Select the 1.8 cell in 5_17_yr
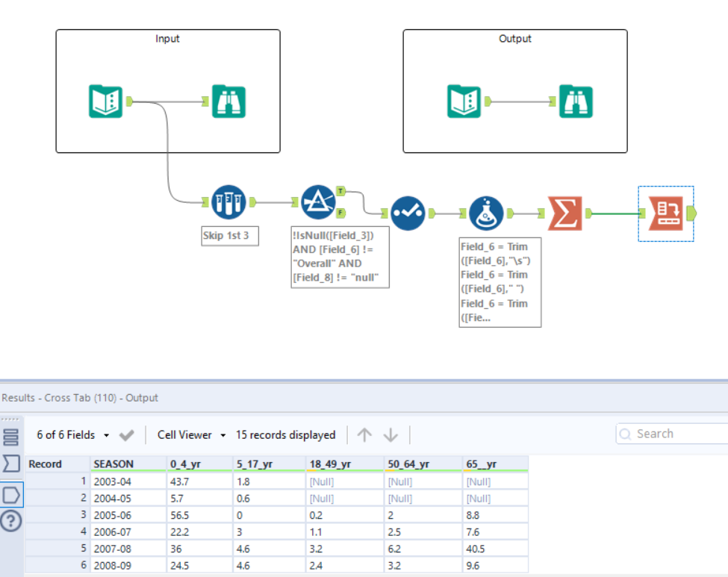This screenshot has height=577, width=728. [x=270, y=482]
